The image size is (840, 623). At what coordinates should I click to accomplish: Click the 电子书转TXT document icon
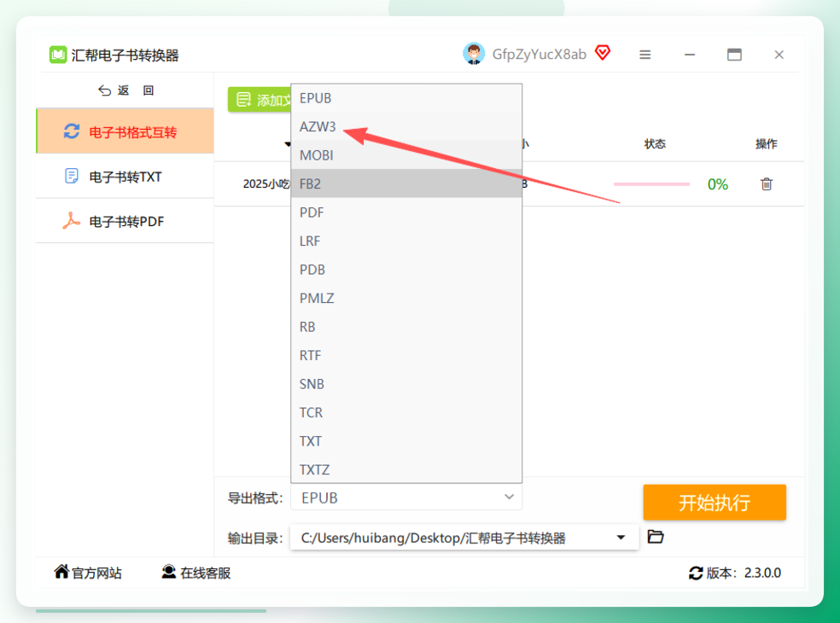coord(71,176)
